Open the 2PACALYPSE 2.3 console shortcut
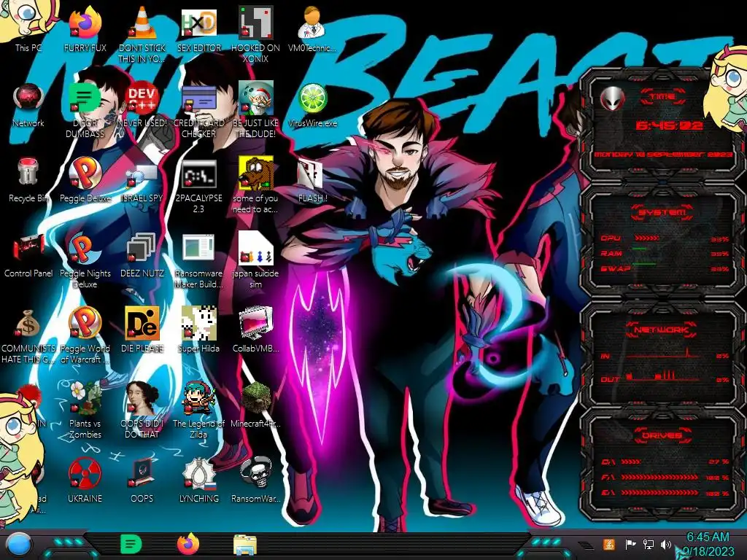Image resolution: width=747 pixels, height=560 pixels. [x=198, y=184]
